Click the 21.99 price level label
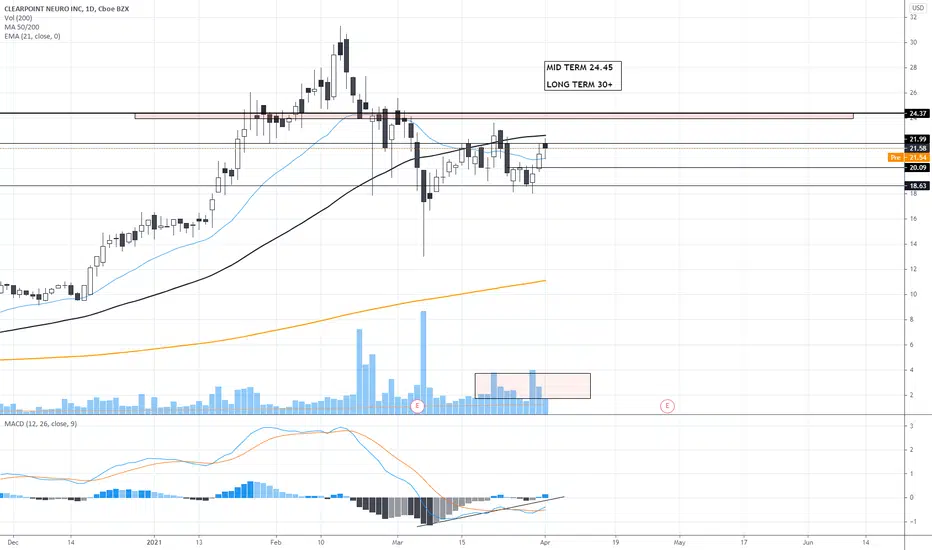932x550 pixels. [918, 139]
